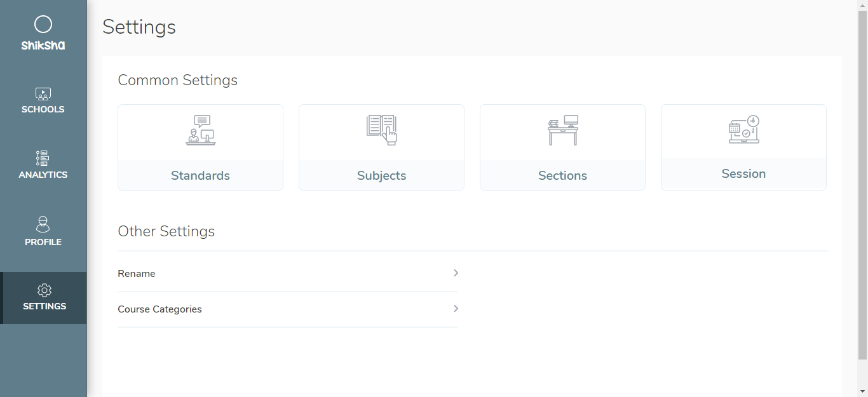Open the Course Categories link

(159, 309)
